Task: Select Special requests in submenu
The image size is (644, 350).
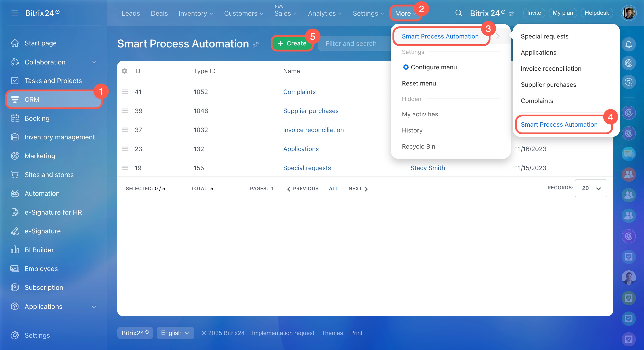Action: pos(544,36)
